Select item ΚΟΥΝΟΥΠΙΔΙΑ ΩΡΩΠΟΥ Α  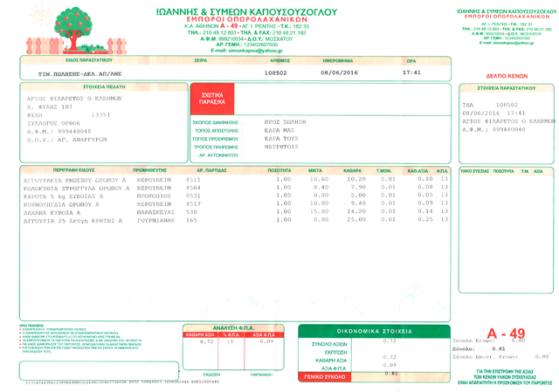(x=61, y=204)
